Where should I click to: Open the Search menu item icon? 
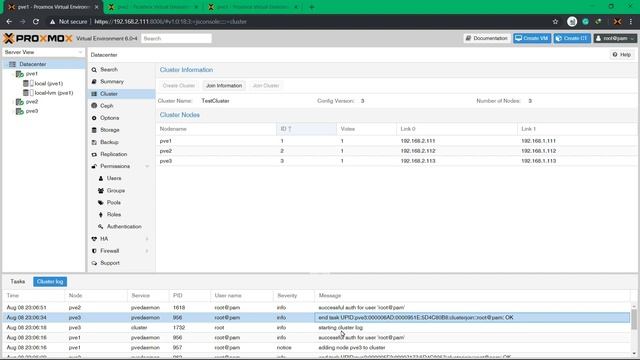[94, 70]
